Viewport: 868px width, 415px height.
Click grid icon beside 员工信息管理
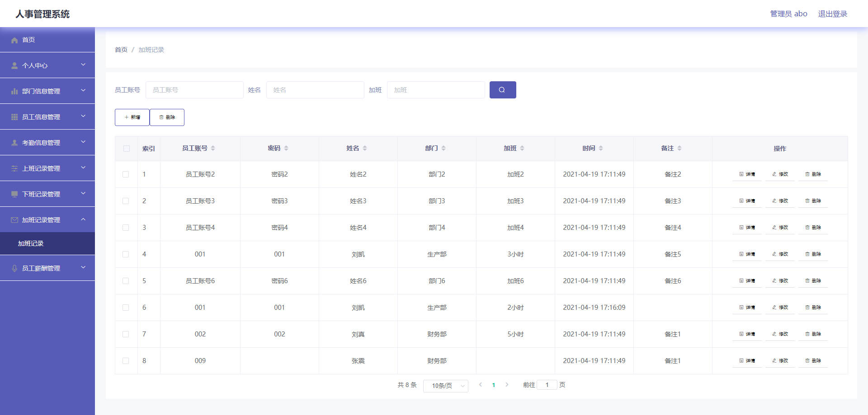[14, 117]
